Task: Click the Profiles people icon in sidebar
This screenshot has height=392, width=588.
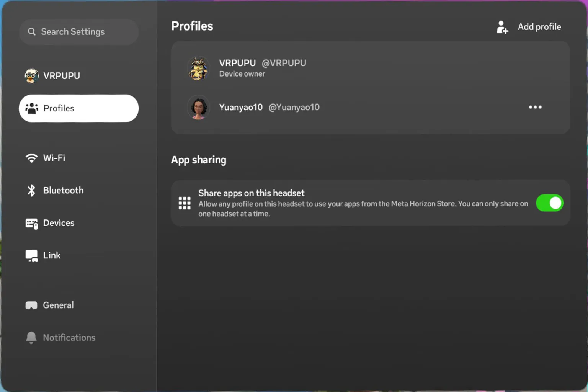Action: (x=32, y=108)
